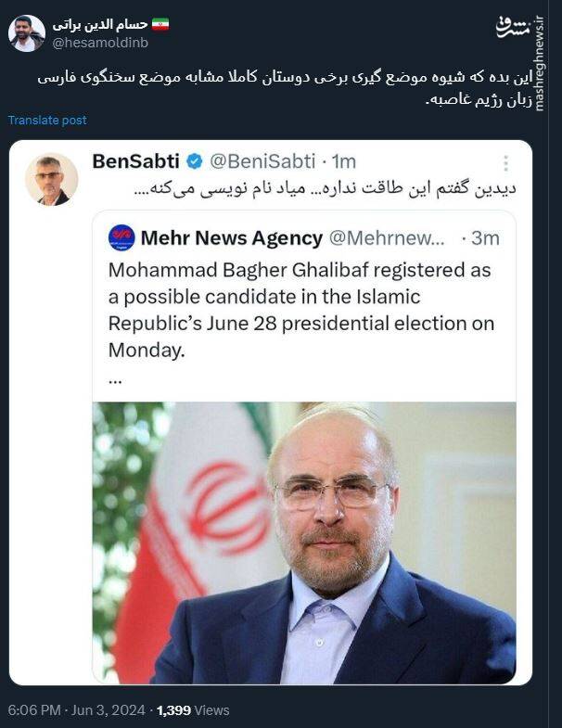Click the BenSabti display name
This screenshot has height=728, width=562.
(135, 161)
